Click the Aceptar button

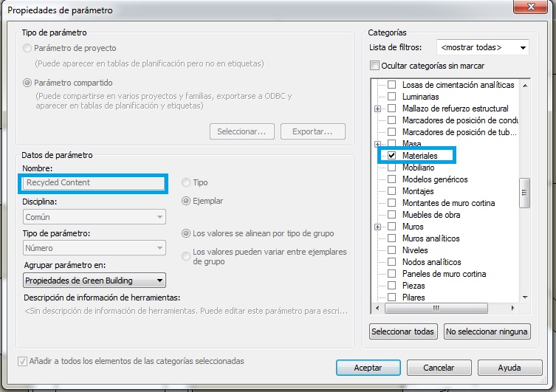point(368,368)
